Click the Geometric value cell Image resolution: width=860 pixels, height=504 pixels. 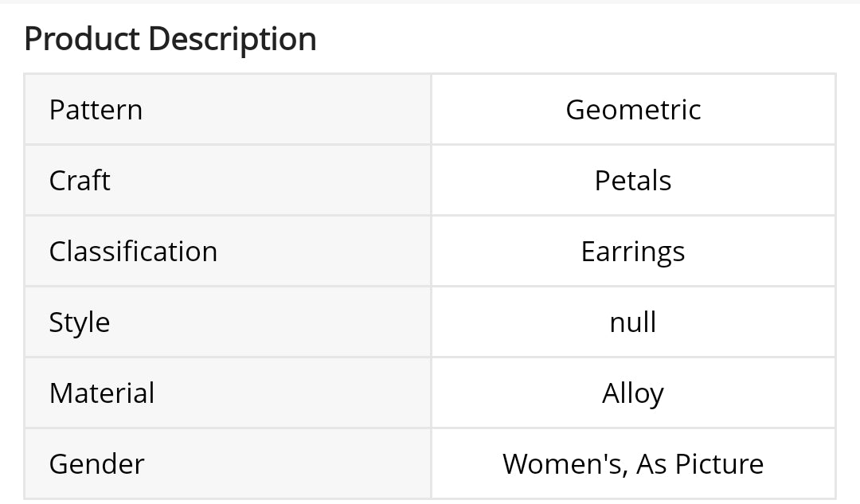pos(633,110)
